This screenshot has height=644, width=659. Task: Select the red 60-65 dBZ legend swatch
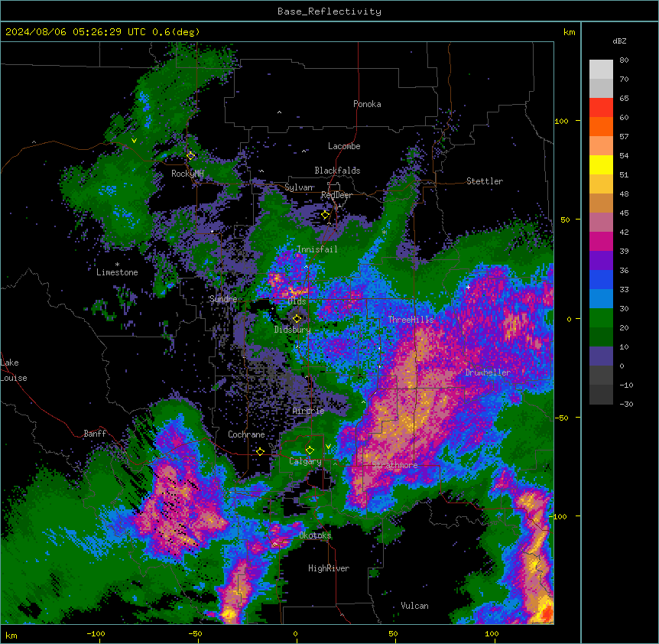coord(601,108)
